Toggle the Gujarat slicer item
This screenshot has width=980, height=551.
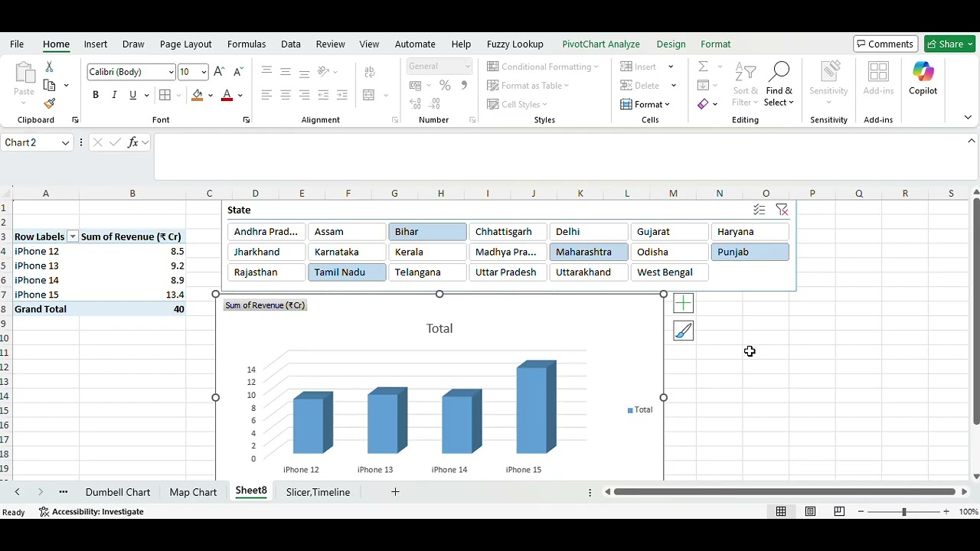[x=669, y=232]
